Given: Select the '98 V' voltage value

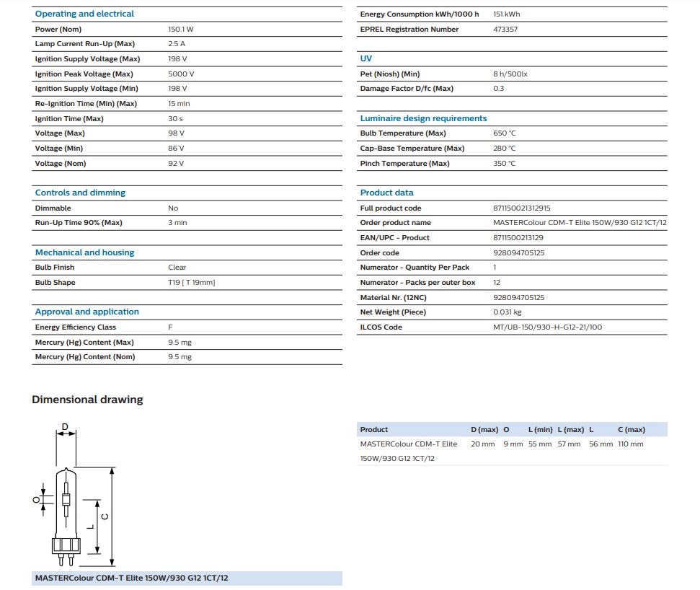Looking at the screenshot, I should click(177, 133).
